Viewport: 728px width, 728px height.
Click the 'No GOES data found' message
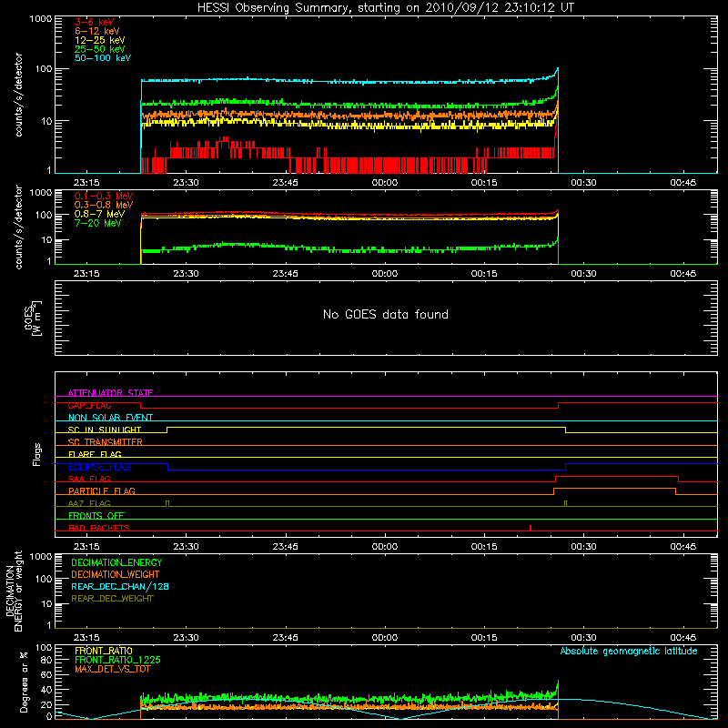385,314
